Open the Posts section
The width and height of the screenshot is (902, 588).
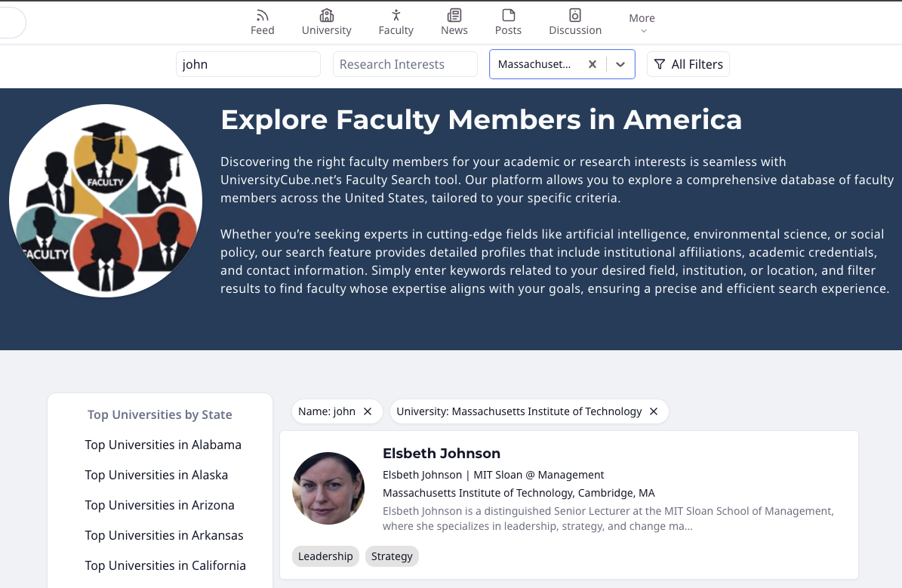(508, 23)
